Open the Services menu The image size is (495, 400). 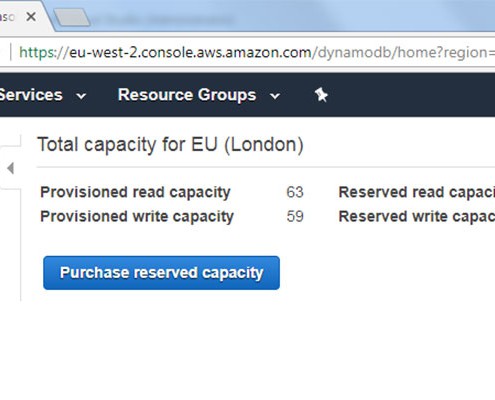[x=31, y=95]
